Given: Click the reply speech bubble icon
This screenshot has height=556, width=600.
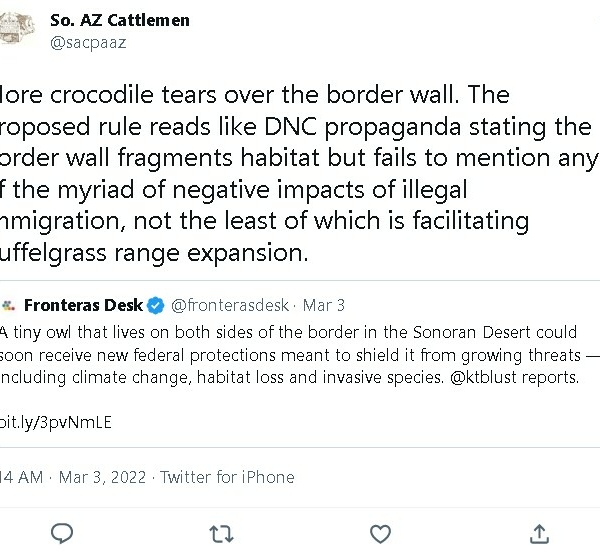Looking at the screenshot, I should pyautogui.click(x=62, y=533).
